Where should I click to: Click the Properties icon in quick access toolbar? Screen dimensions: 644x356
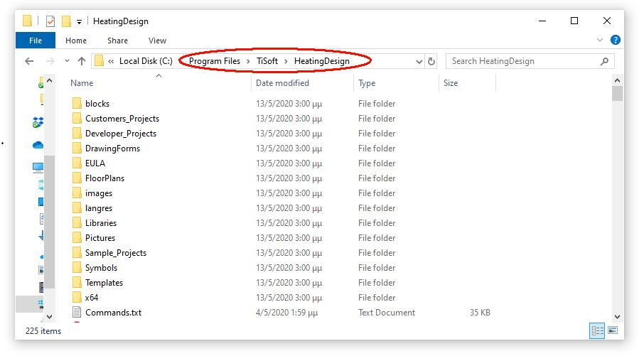(50, 21)
